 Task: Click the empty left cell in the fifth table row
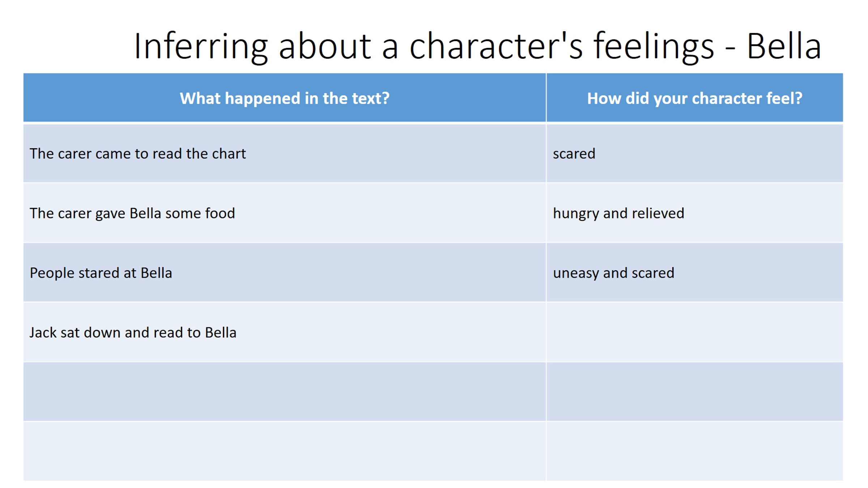285,392
